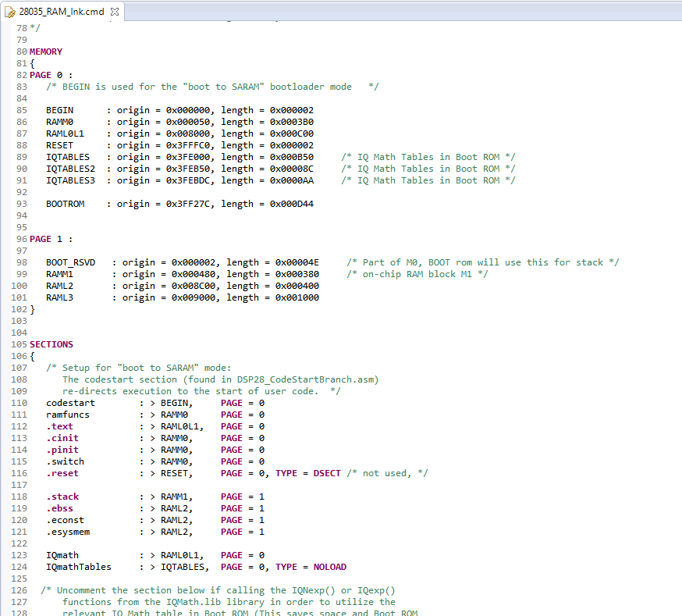Click line number 110 in the gutter

coord(19,403)
